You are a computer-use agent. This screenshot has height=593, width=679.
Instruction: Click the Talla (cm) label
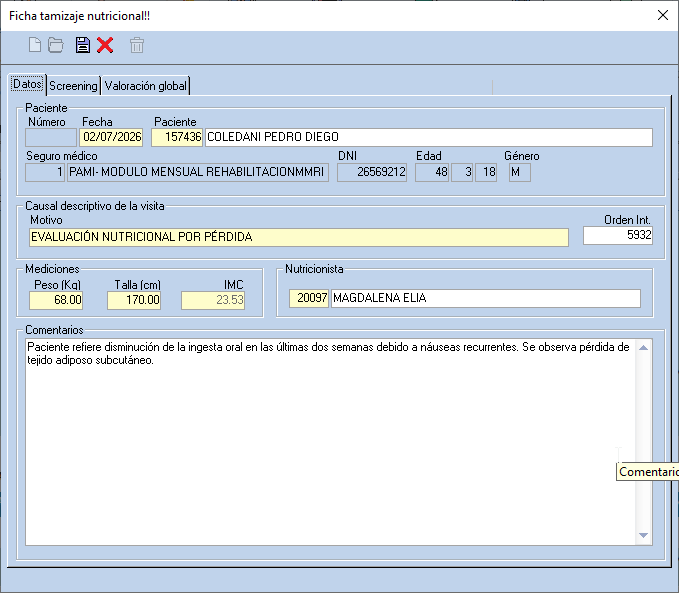pyautogui.click(x=137, y=285)
